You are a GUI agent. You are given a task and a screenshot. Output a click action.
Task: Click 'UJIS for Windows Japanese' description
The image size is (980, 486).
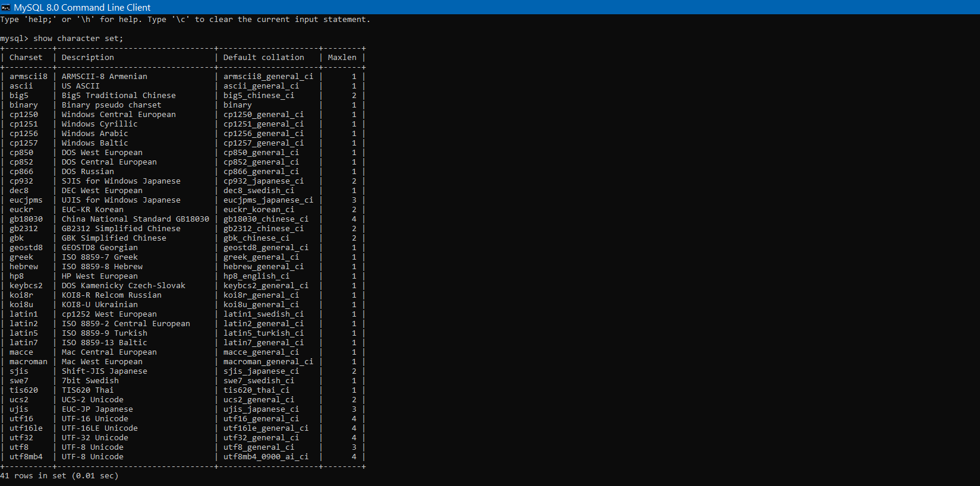(121, 200)
